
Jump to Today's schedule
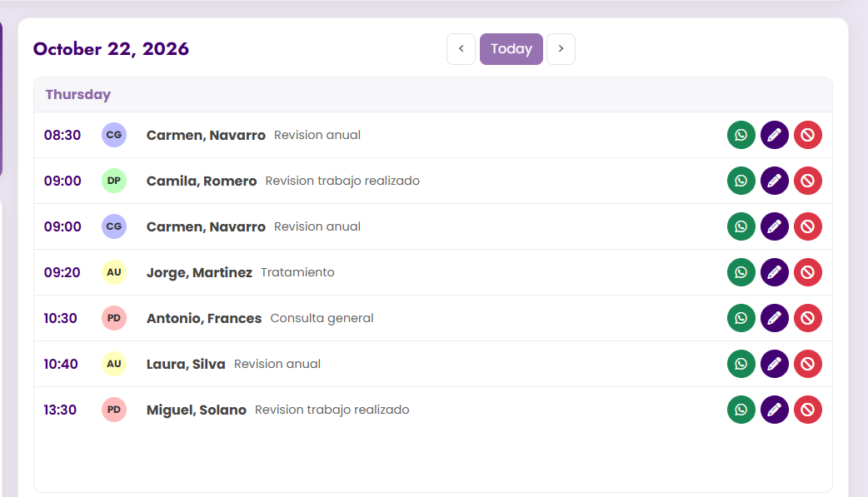coord(511,49)
